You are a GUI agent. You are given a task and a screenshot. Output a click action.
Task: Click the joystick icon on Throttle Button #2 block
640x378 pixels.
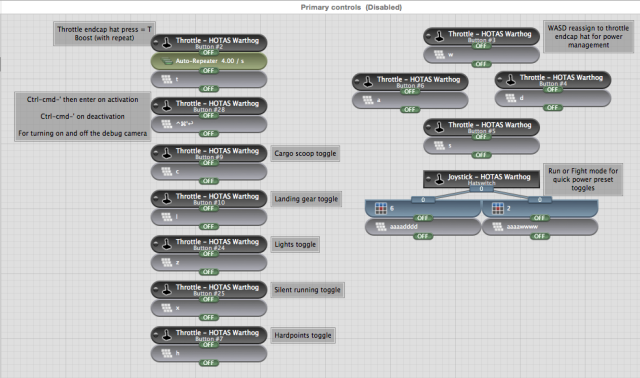tap(167, 42)
